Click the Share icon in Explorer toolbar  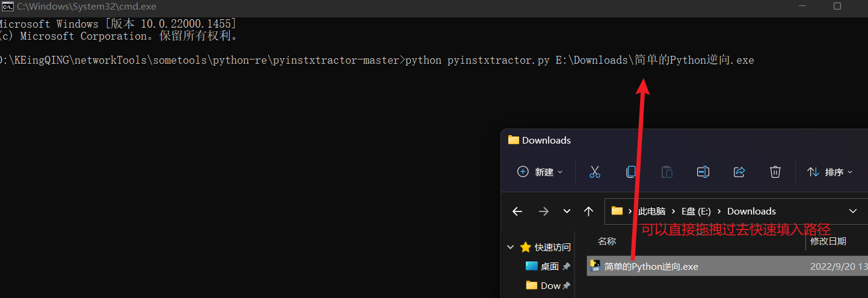pos(739,172)
